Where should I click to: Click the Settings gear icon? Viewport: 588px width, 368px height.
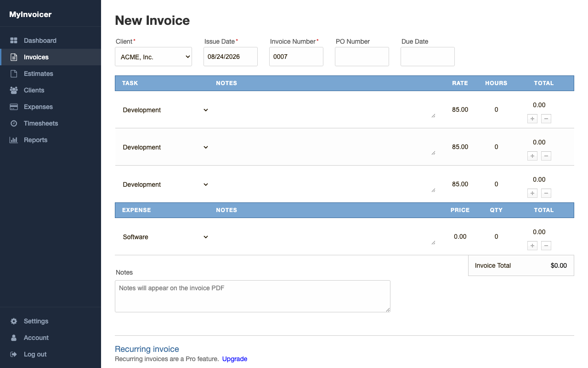point(14,321)
